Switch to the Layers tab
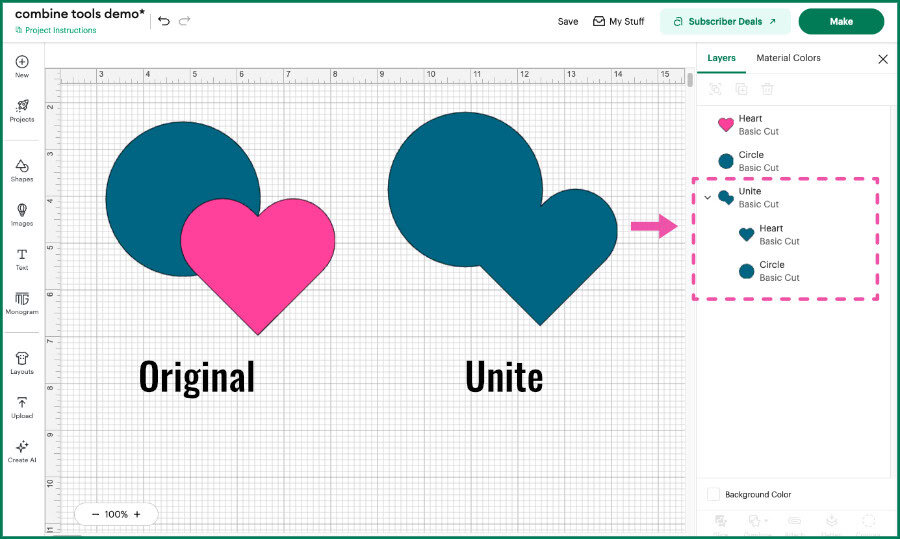 coord(721,58)
